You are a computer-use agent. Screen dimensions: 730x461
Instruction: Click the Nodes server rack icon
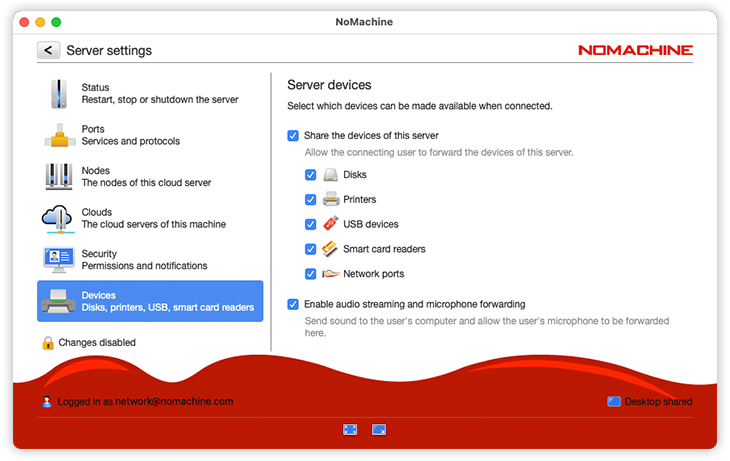click(59, 177)
